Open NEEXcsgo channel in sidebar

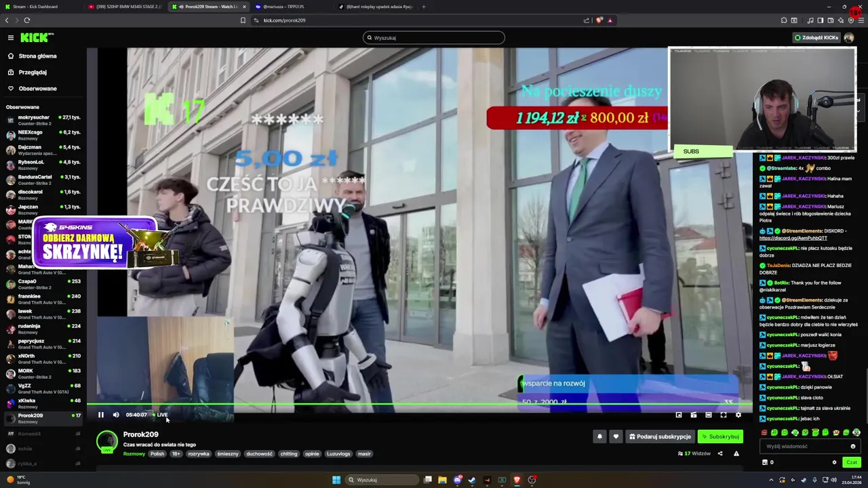point(43,135)
